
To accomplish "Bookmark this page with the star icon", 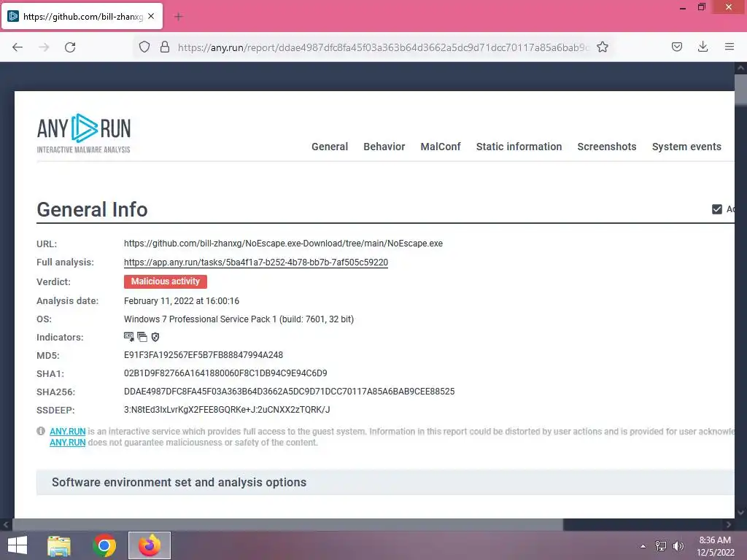I will click(602, 47).
